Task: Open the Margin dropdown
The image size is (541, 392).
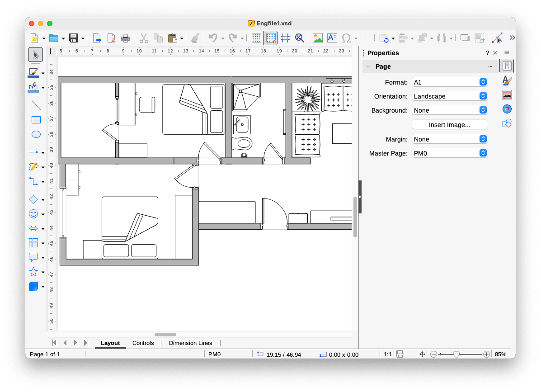Action: (450, 139)
